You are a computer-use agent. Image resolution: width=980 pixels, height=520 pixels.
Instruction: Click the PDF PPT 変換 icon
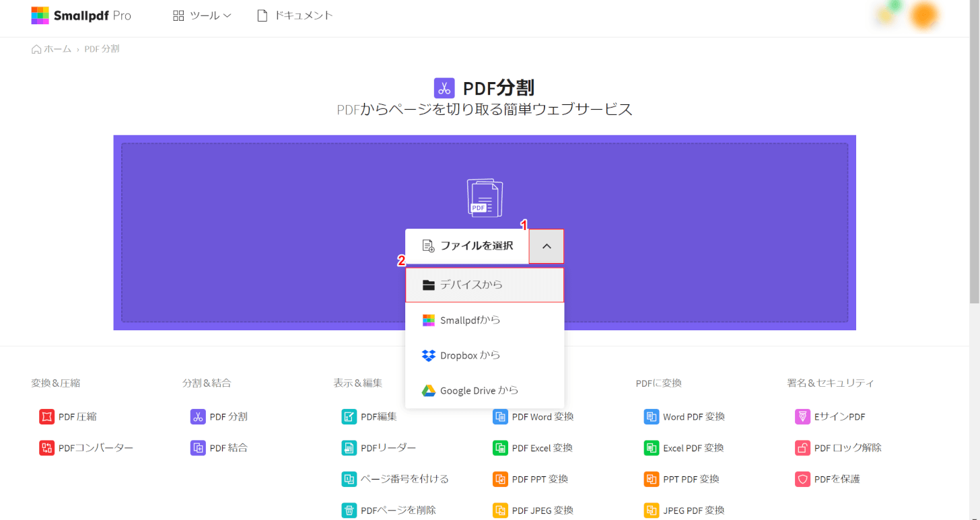(500, 479)
